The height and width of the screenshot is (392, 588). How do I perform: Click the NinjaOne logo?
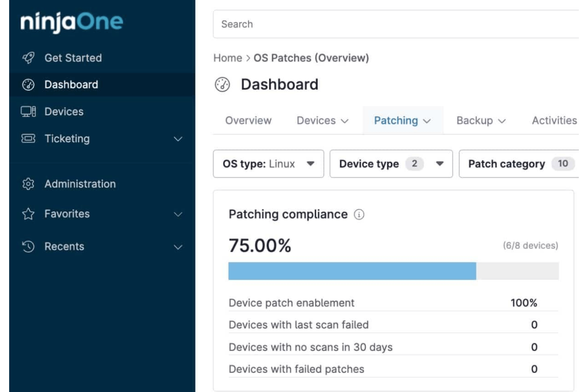pyautogui.click(x=72, y=22)
